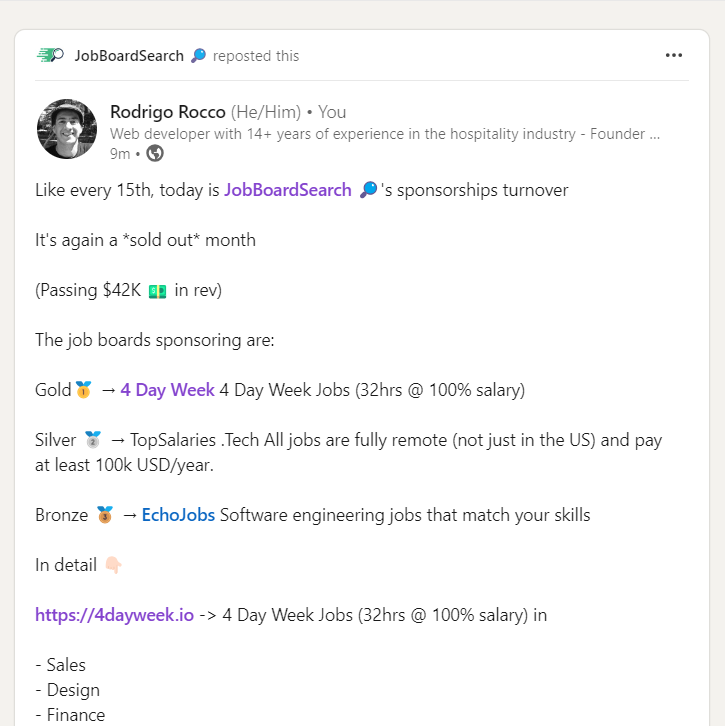Image resolution: width=725 pixels, height=726 pixels.
Task: Follow the EchoJobs mention link
Action: (x=178, y=515)
